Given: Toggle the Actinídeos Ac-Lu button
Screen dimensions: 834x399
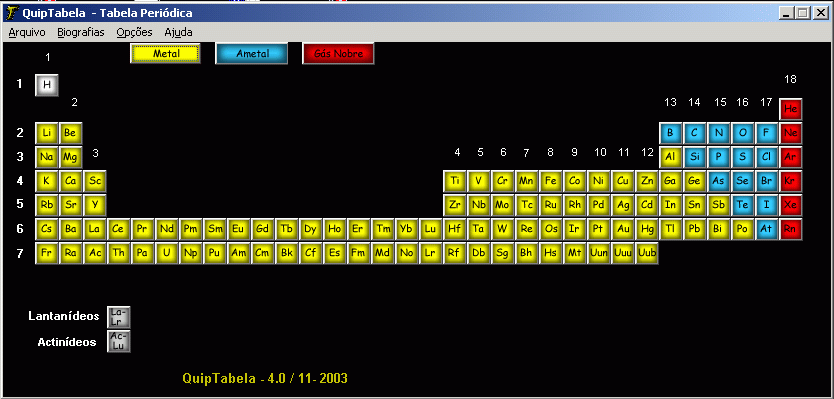Looking at the screenshot, I should (x=119, y=341).
